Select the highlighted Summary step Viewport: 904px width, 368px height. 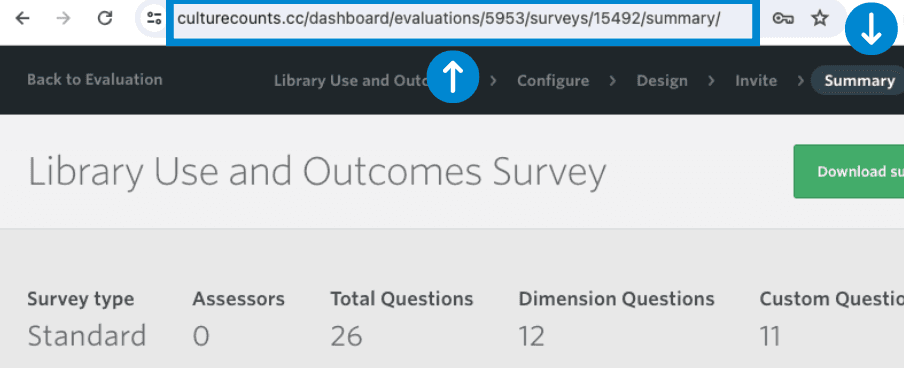point(858,81)
